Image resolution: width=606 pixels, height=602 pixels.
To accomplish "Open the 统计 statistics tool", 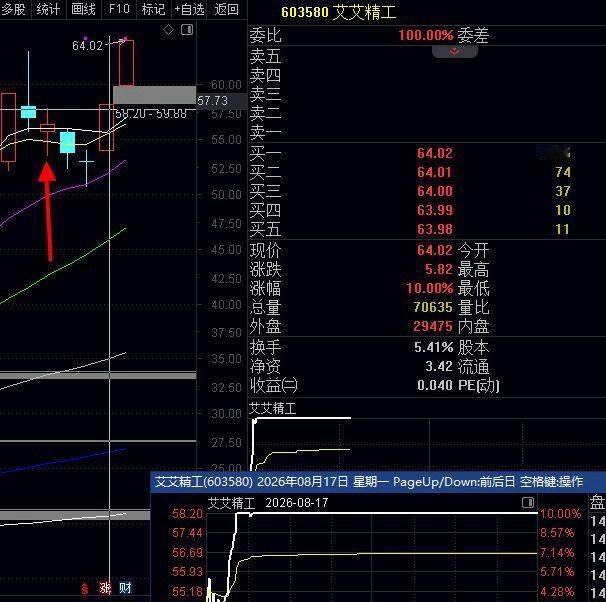I will click(x=48, y=9).
